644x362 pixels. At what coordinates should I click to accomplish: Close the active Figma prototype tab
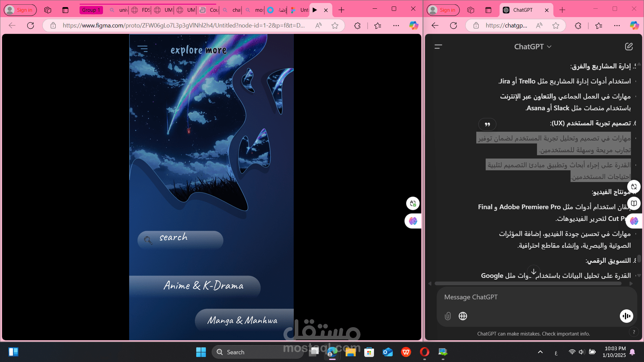326,10
